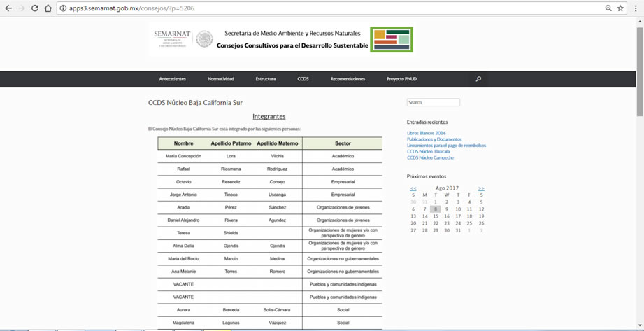Image resolution: width=644 pixels, height=331 pixels.
Task: Click the Agundez surname cell
Action: point(278,220)
